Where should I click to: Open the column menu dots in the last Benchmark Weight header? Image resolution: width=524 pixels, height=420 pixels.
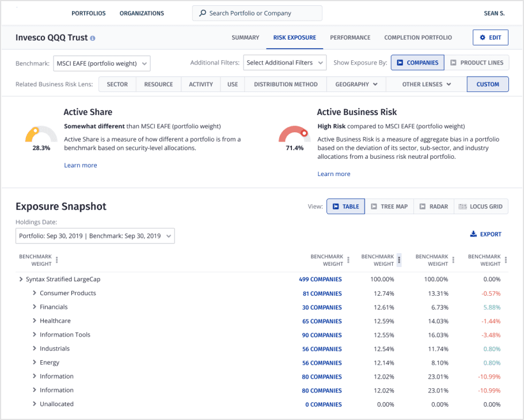(x=506, y=259)
